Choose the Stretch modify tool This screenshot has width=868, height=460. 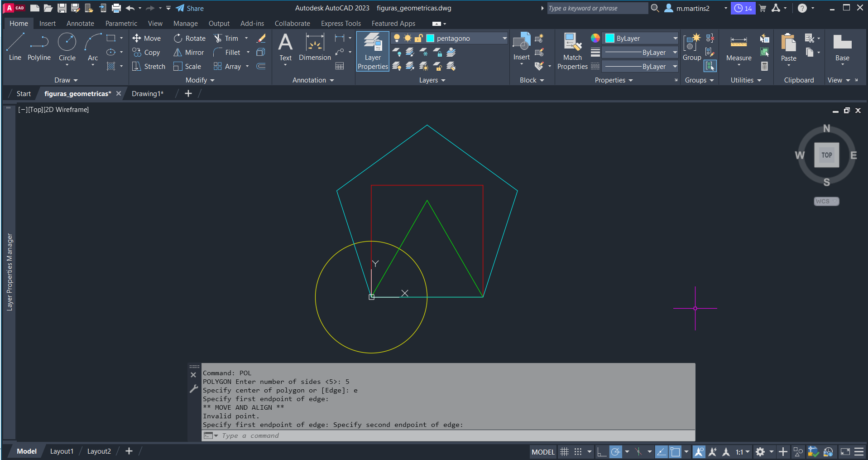pos(149,67)
